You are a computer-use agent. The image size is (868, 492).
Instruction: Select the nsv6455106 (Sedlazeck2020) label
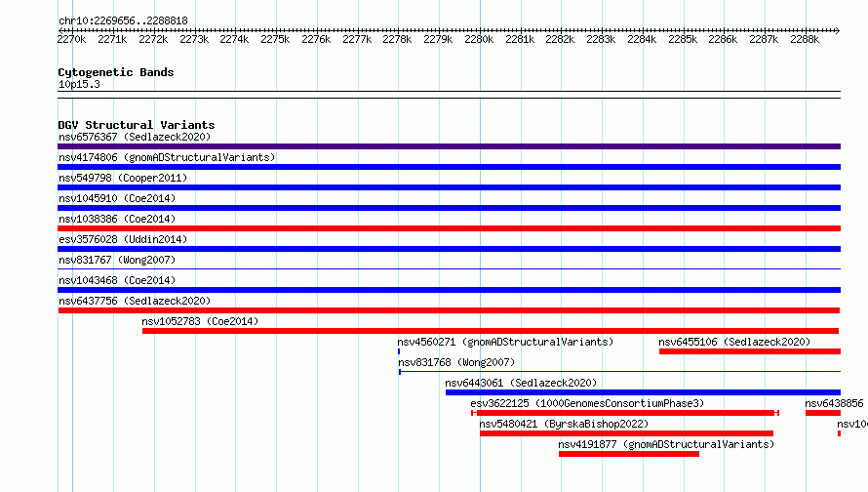(734, 342)
